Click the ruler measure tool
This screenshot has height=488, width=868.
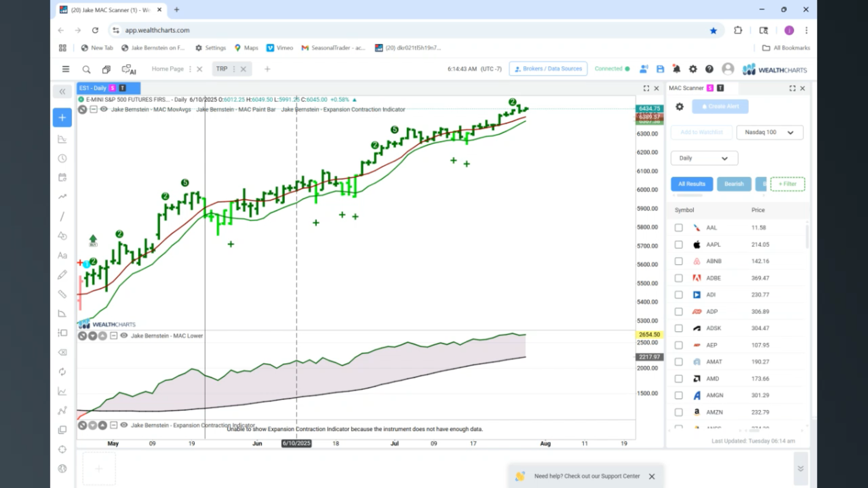(x=62, y=294)
